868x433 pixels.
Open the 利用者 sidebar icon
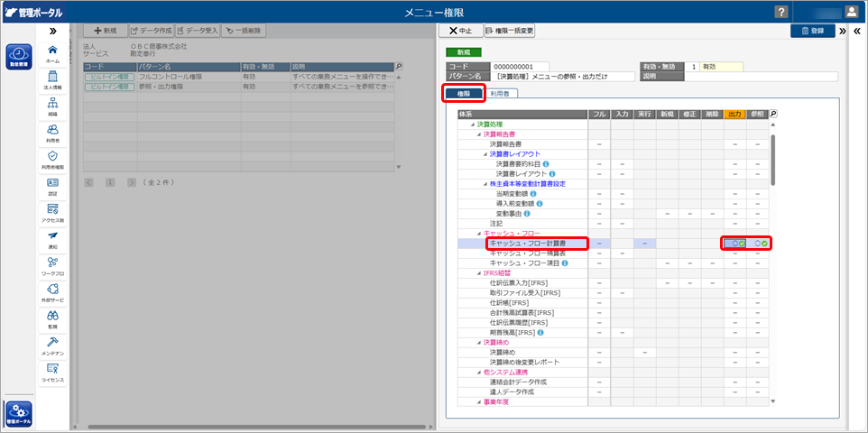pos(53,133)
